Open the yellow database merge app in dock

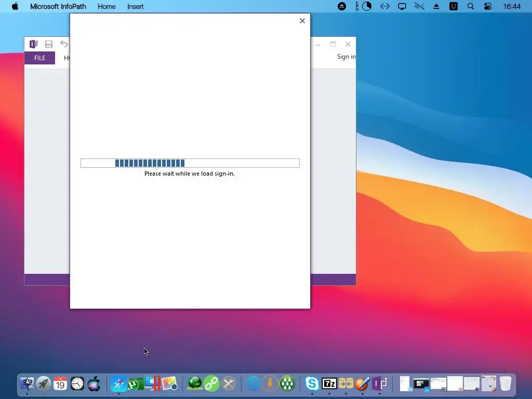(x=345, y=384)
